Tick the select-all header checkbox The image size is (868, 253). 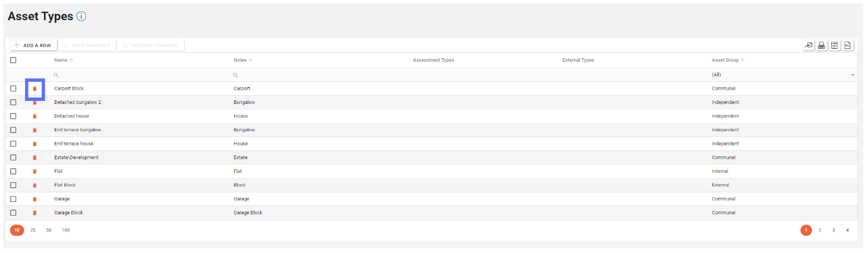tap(13, 60)
